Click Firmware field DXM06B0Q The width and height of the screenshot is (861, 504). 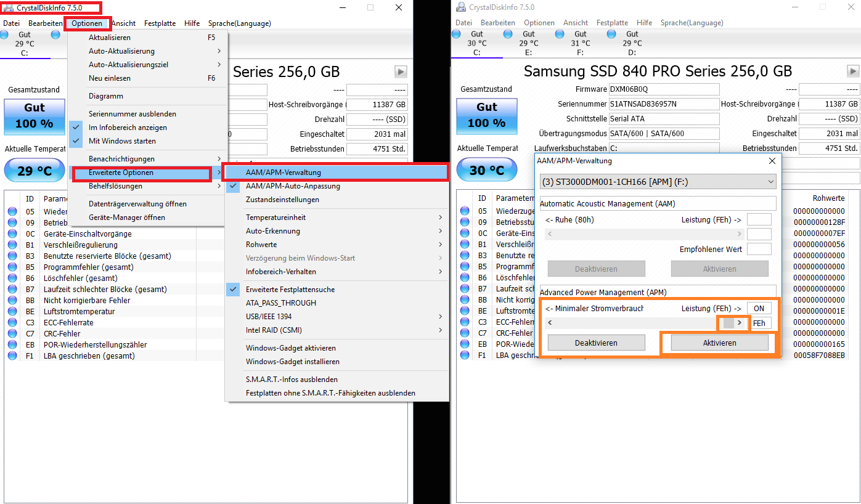pyautogui.click(x=664, y=89)
